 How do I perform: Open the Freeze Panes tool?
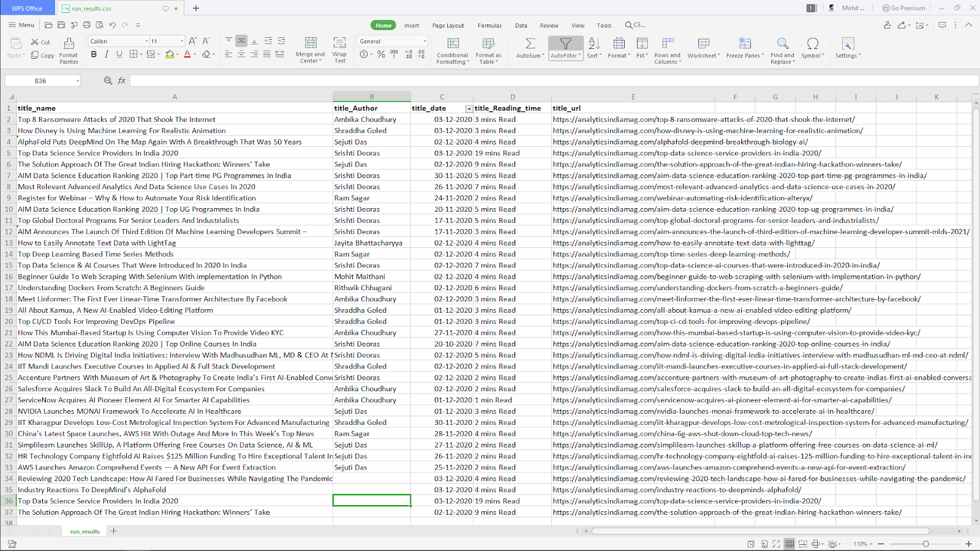745,43
